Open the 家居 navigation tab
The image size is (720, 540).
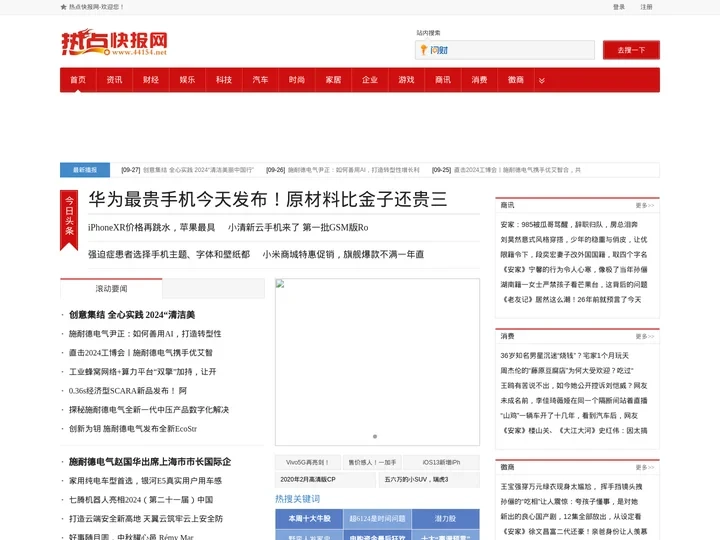click(x=333, y=80)
